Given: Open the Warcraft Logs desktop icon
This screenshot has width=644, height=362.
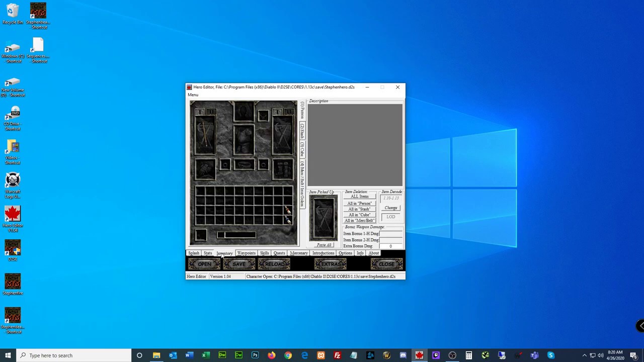Looking at the screenshot, I should click(13, 186).
